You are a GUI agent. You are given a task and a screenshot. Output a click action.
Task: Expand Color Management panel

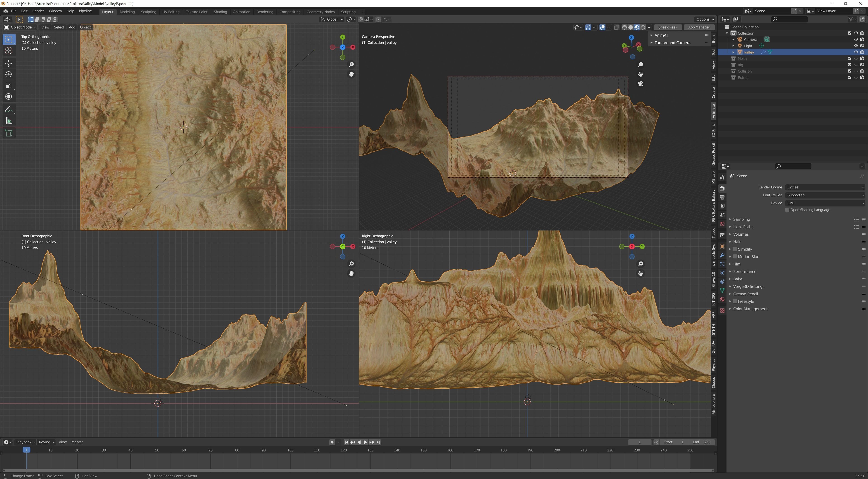click(750, 309)
